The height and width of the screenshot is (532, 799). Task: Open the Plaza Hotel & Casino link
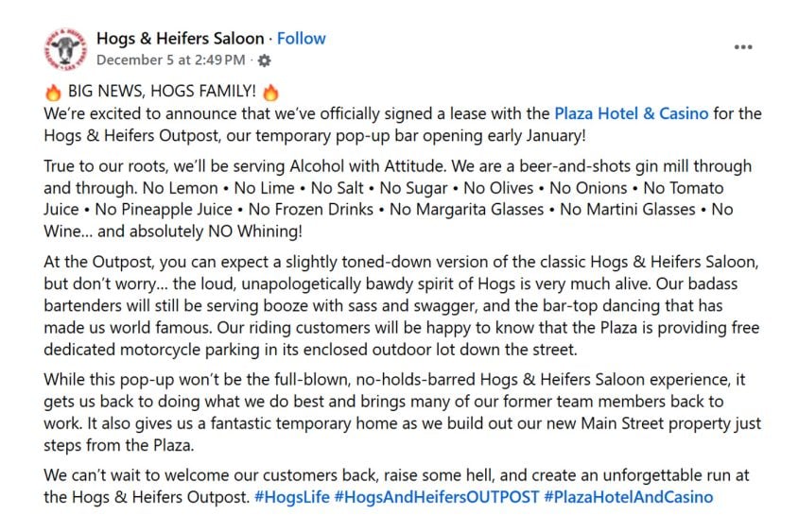coord(631,113)
